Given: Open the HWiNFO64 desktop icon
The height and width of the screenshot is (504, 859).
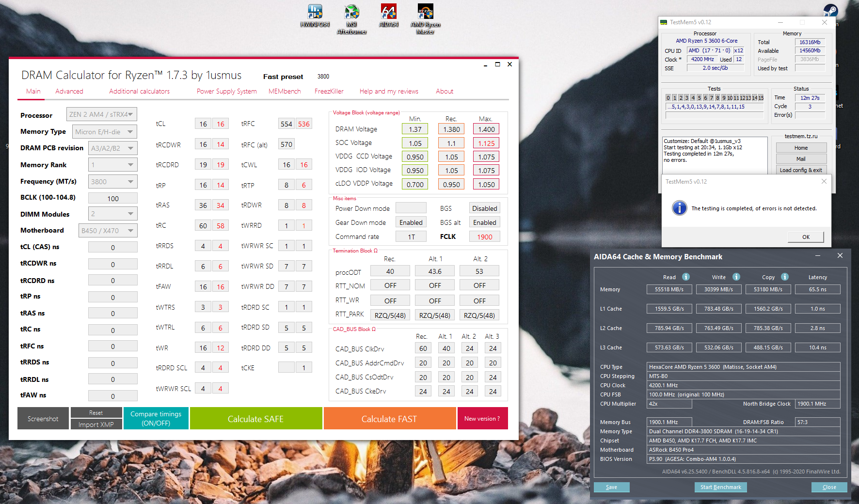Looking at the screenshot, I should click(315, 16).
